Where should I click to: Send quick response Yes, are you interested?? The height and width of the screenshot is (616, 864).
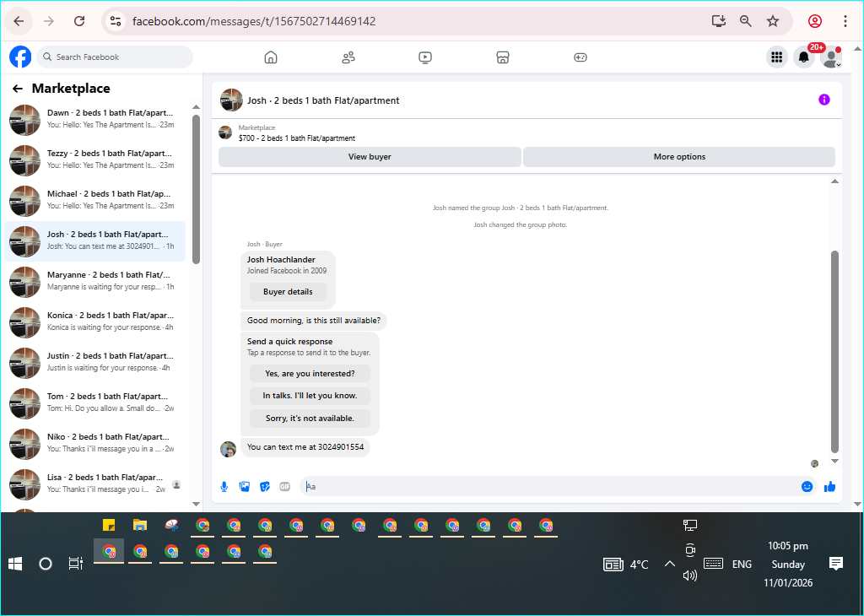click(310, 374)
